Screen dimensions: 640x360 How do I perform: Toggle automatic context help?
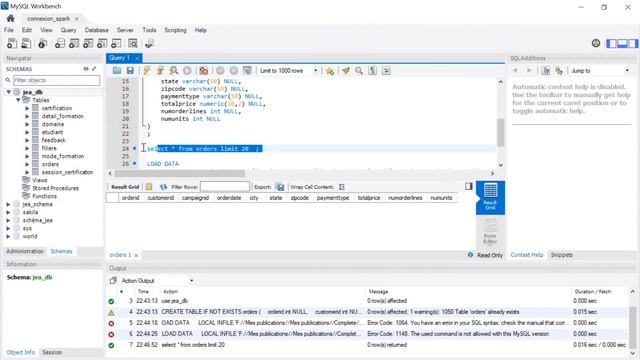[559, 71]
